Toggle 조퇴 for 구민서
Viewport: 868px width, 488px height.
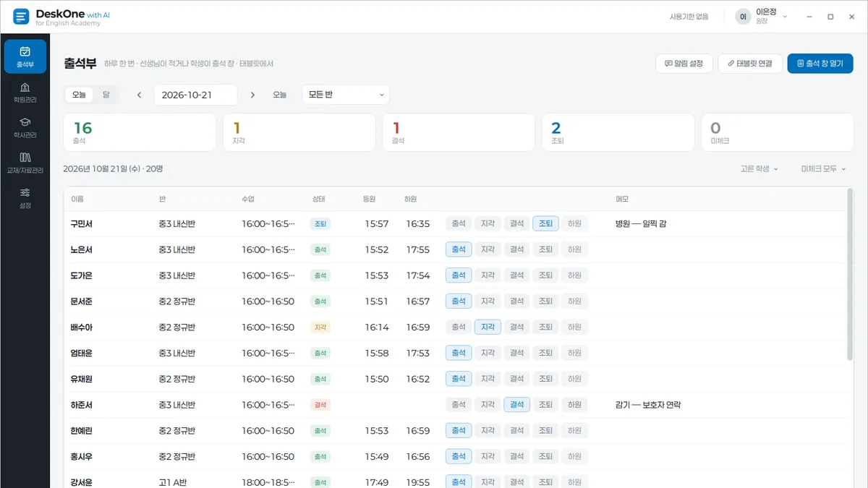point(545,223)
